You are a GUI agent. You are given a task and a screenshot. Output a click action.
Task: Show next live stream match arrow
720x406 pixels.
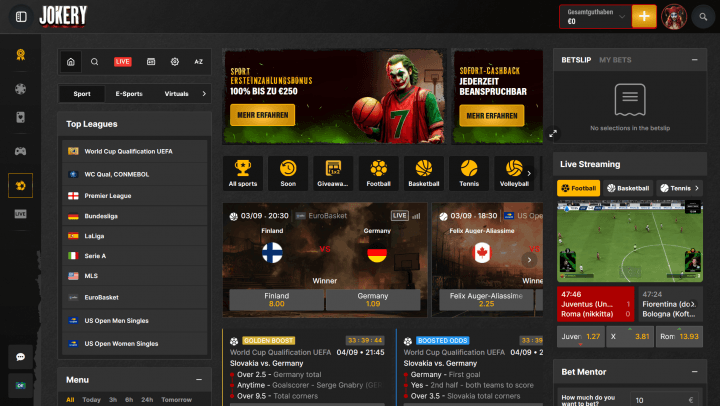tap(694, 304)
